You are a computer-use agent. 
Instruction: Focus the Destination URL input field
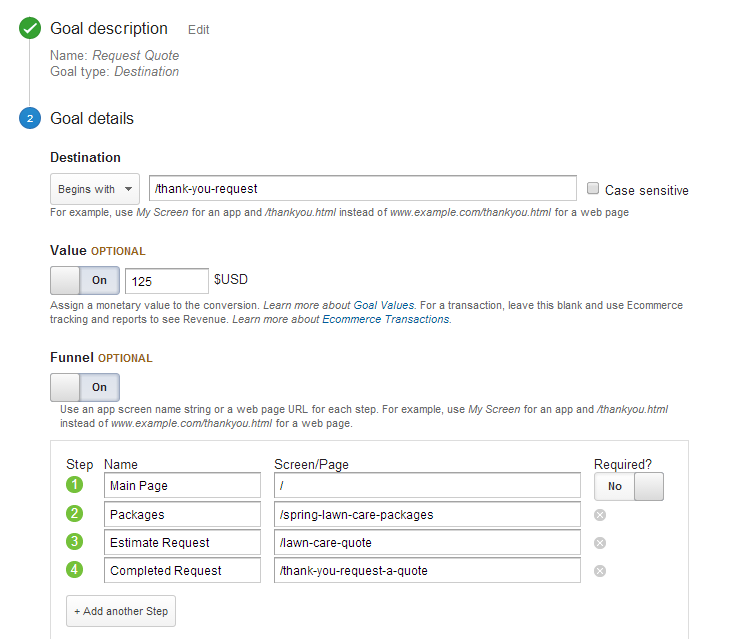(x=362, y=188)
